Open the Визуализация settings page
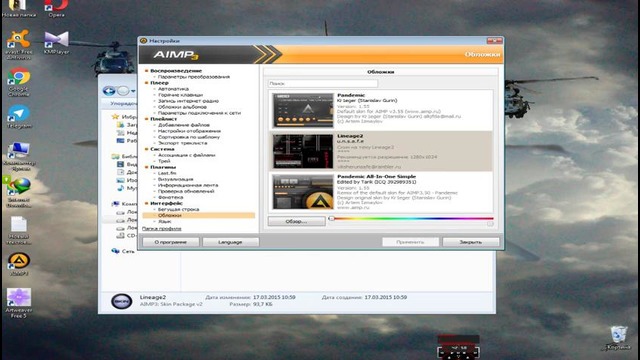The width and height of the screenshot is (640, 360). point(176,179)
